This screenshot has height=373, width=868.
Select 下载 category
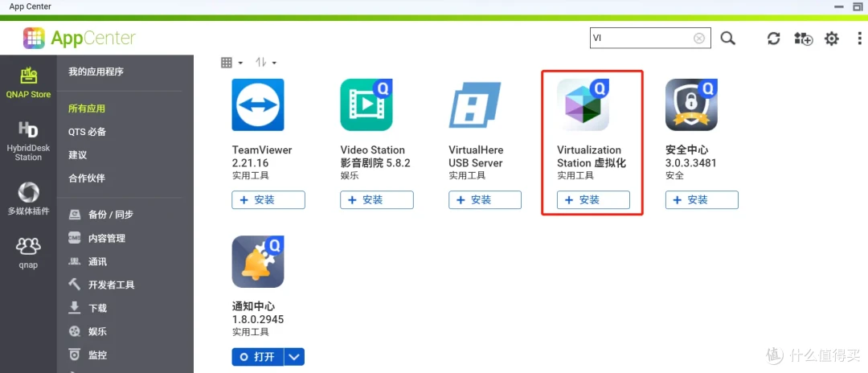click(x=88, y=308)
